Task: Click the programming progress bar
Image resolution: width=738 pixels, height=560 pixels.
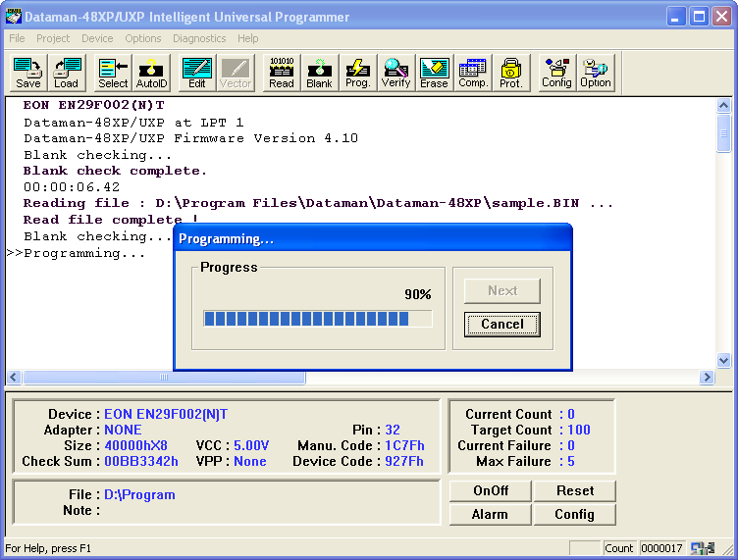Action: pyautogui.click(x=317, y=319)
